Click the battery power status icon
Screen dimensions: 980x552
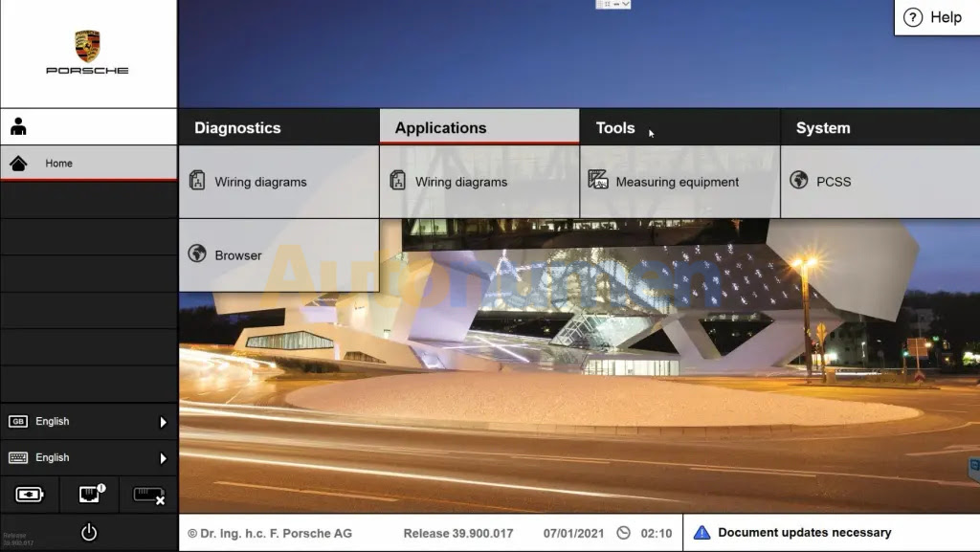[30, 495]
